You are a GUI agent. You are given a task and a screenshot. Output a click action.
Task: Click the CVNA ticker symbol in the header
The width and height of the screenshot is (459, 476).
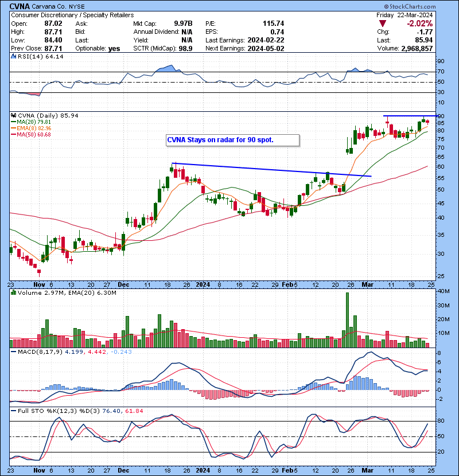(x=20, y=6)
